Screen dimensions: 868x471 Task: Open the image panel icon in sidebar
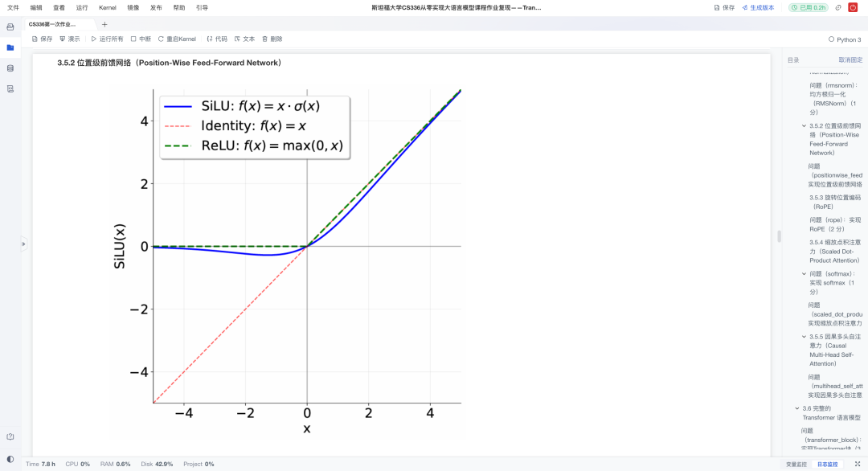tap(10, 88)
